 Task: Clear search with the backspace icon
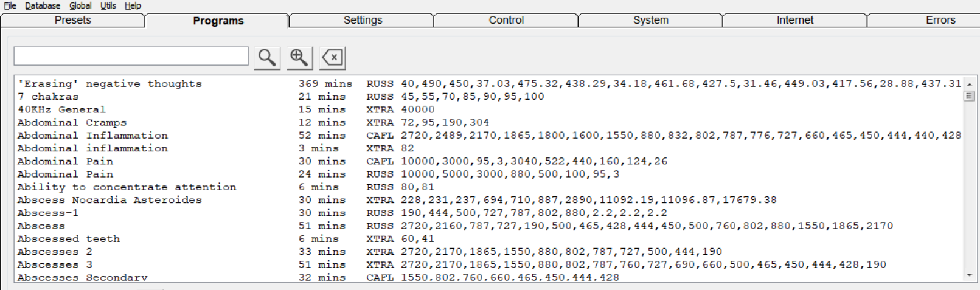tap(333, 58)
